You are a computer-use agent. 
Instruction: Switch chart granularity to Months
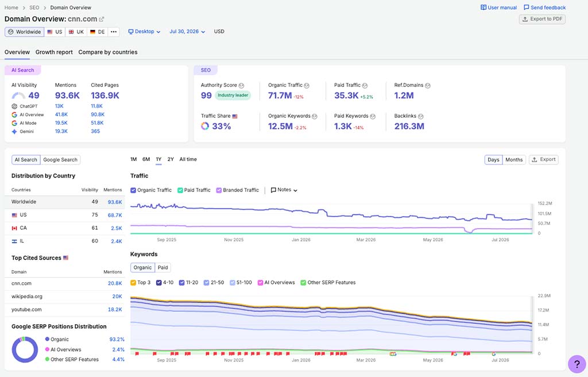tap(514, 160)
